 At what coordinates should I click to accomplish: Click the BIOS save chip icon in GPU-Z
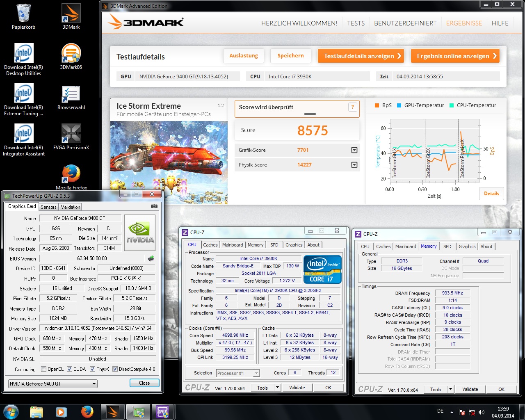(x=151, y=258)
